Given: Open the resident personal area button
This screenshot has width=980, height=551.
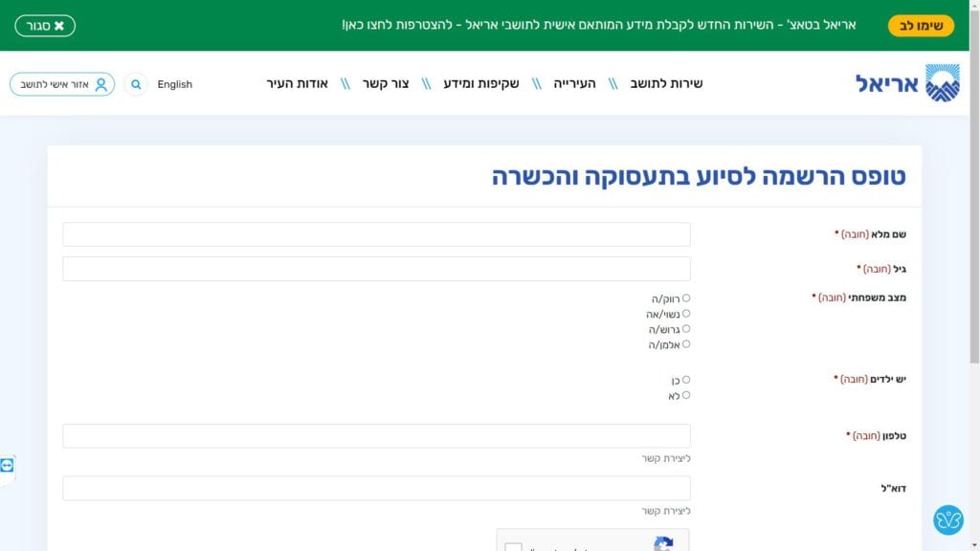Looking at the screenshot, I should click(62, 84).
